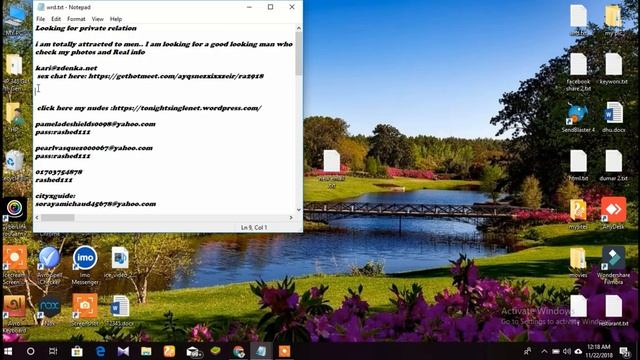Select the 'facebook share 2.txt' file
Image resolution: width=640 pixels, height=360 pixels.
tap(578, 71)
